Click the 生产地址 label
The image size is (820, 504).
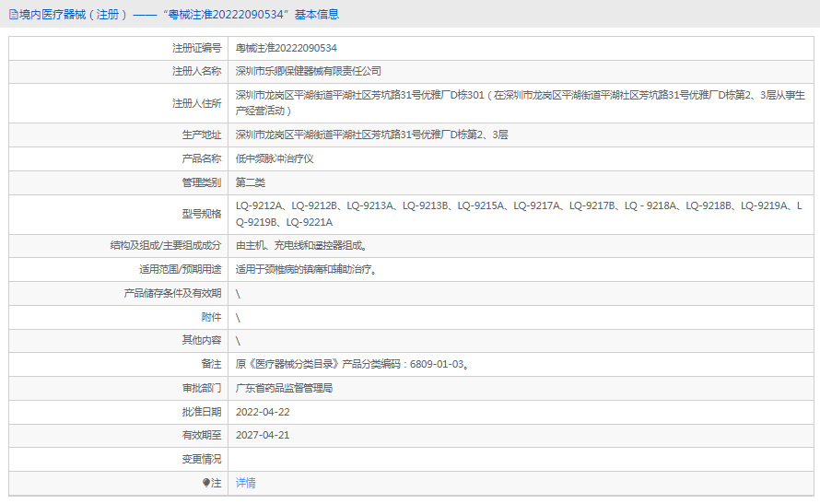coord(202,135)
